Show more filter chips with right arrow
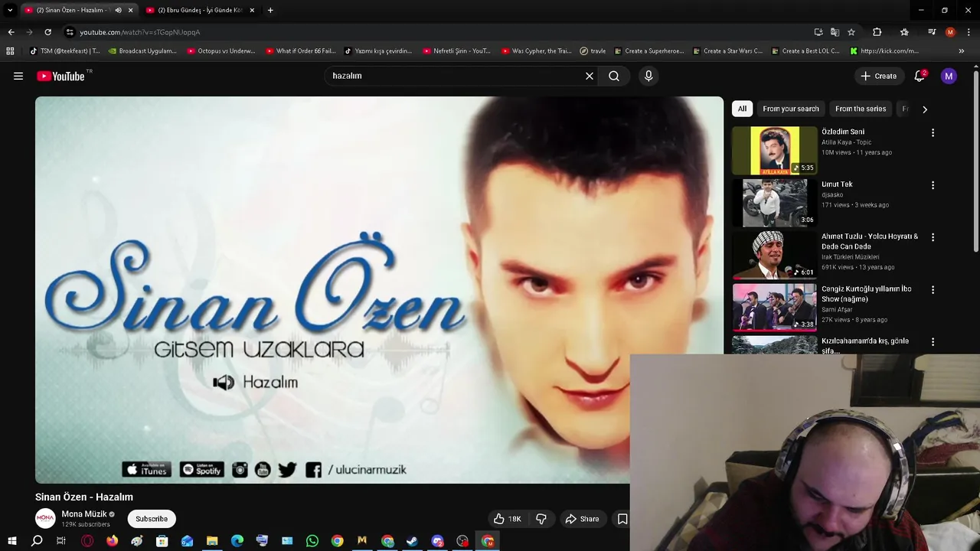Image resolution: width=980 pixels, height=551 pixels. (925, 109)
